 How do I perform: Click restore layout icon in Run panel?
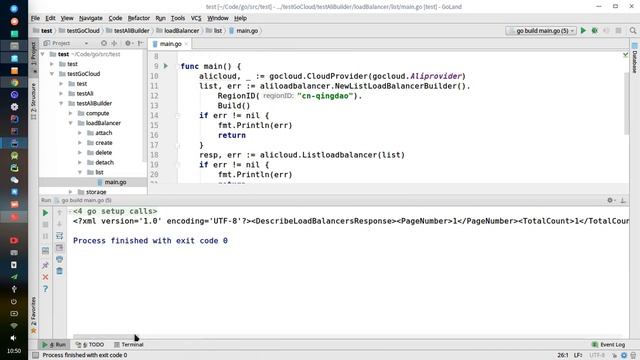tap(45, 251)
